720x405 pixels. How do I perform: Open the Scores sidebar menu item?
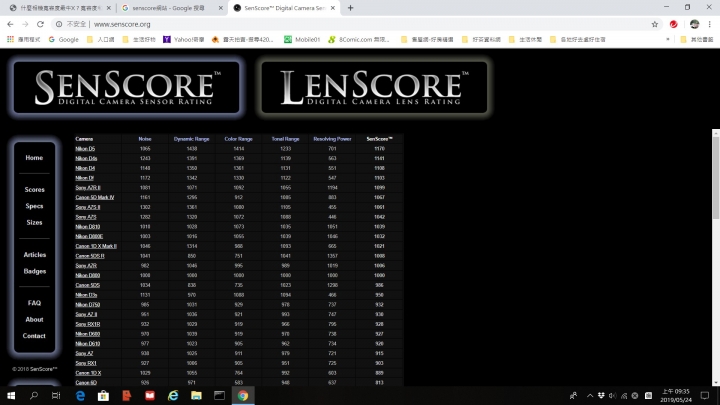34,189
